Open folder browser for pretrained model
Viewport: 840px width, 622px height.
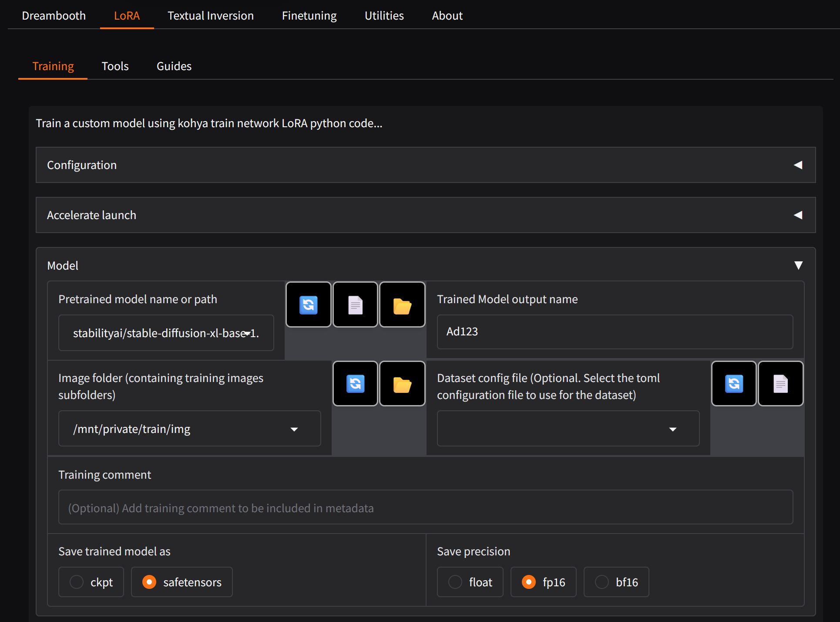pyautogui.click(x=402, y=305)
